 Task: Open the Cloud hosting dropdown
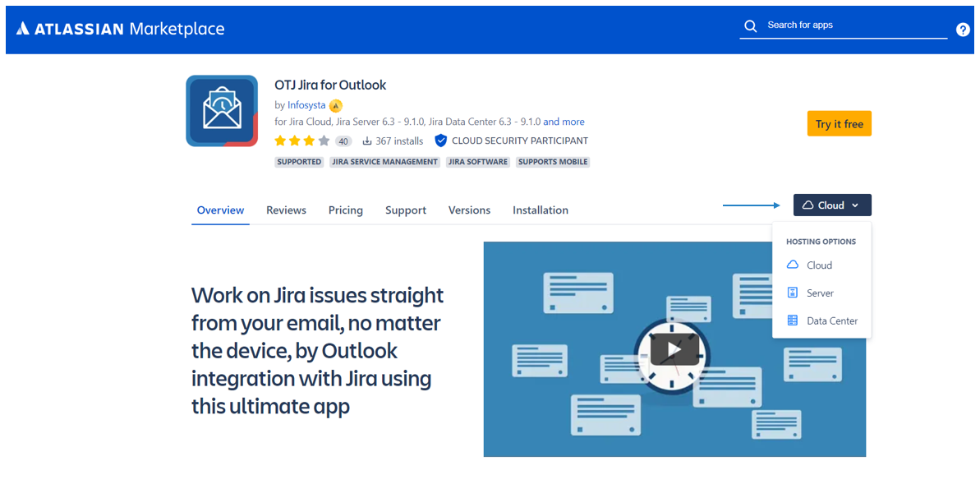click(x=832, y=205)
